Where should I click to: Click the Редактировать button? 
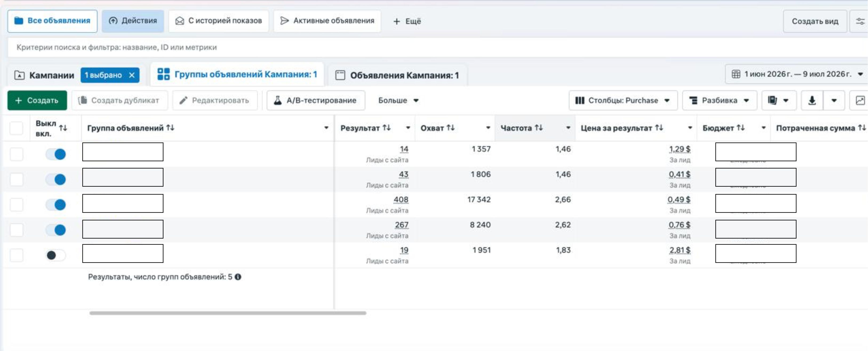click(x=215, y=100)
